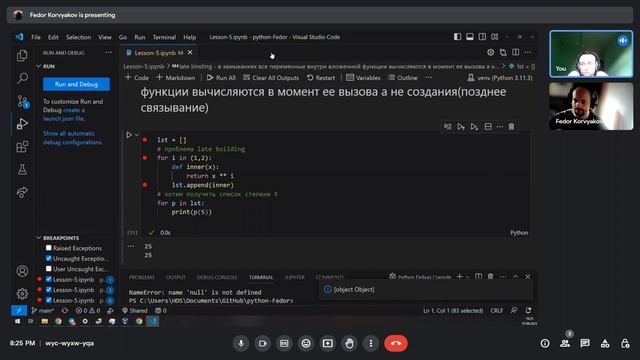Open the Selection menu
Viewport: 640px width, 360px height.
tap(78, 37)
